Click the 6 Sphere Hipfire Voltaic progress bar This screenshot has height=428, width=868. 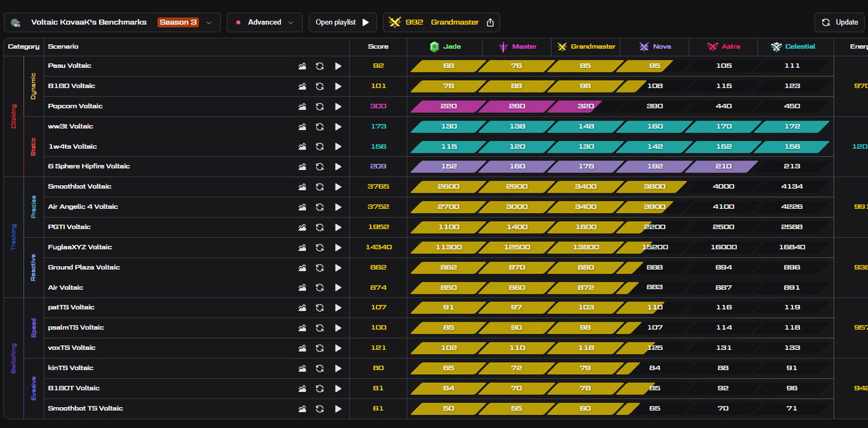[x=584, y=166]
